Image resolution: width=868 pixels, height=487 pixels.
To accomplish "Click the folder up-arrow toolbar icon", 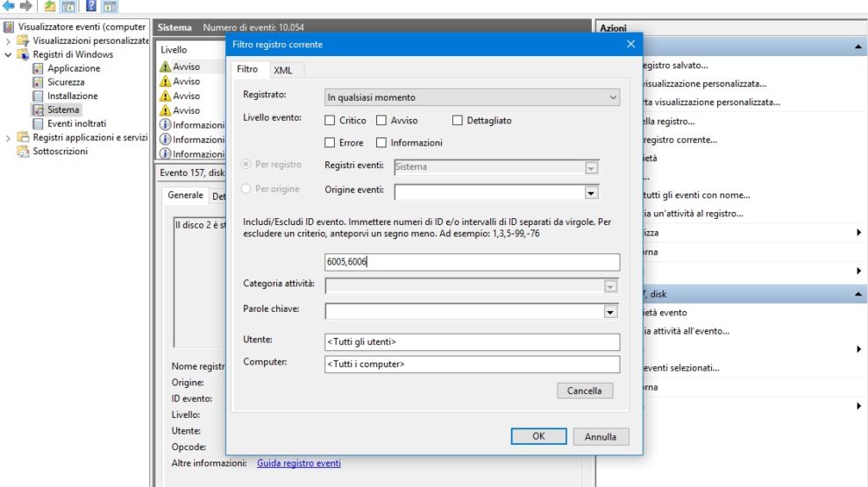I will pos(50,6).
